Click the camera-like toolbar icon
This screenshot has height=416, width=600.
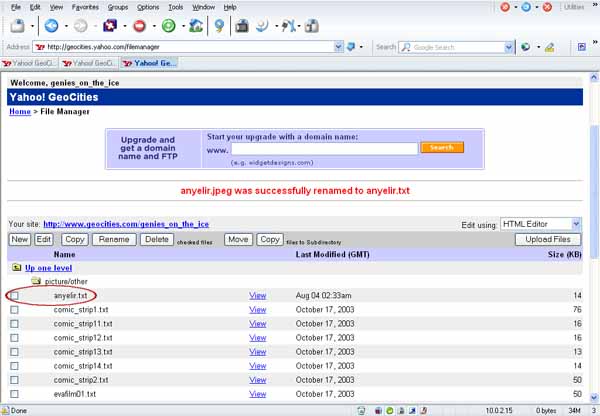(x=242, y=26)
